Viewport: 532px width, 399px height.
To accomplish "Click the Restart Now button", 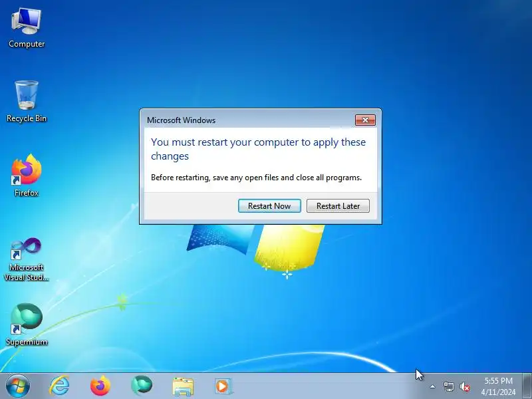I will click(269, 206).
